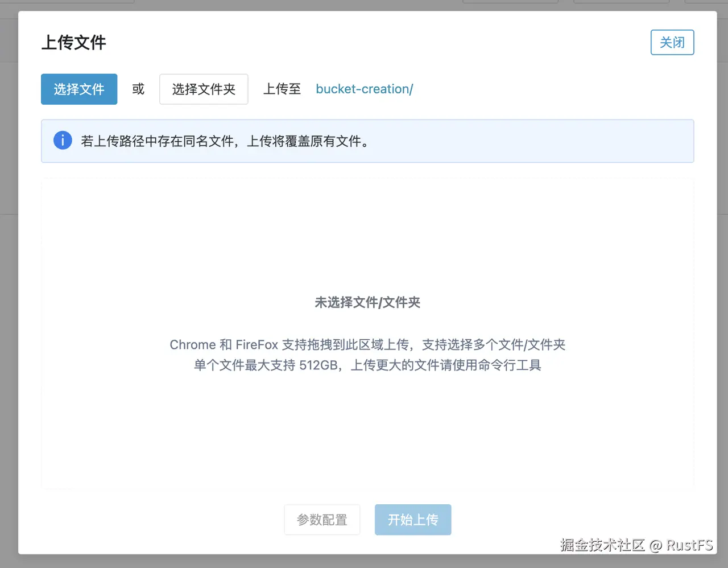The width and height of the screenshot is (728, 568).
Task: Click the grayed 开始上传 upload button
Action: point(413,520)
